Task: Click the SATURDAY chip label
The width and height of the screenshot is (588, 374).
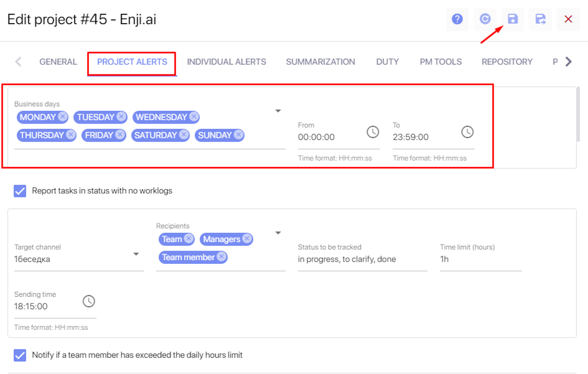Action: 156,135
